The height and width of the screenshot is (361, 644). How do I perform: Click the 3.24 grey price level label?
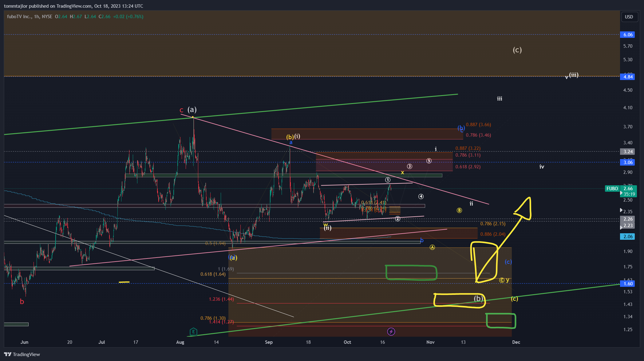tap(628, 151)
